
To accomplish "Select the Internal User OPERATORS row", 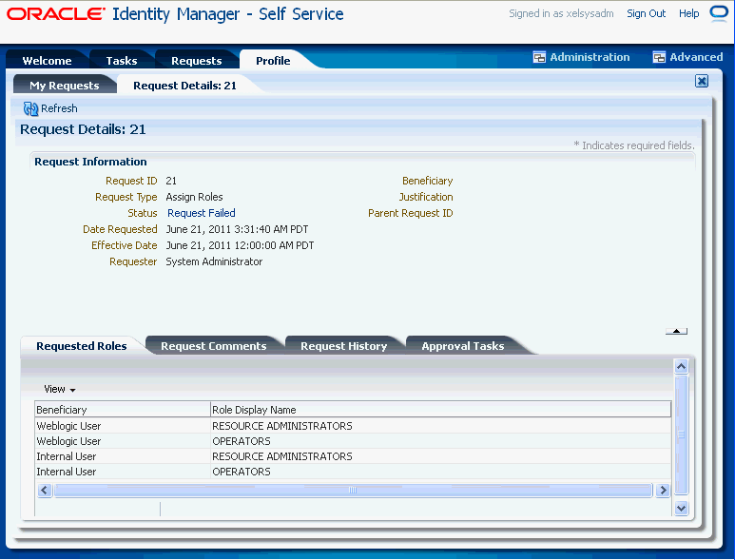I will click(x=353, y=472).
